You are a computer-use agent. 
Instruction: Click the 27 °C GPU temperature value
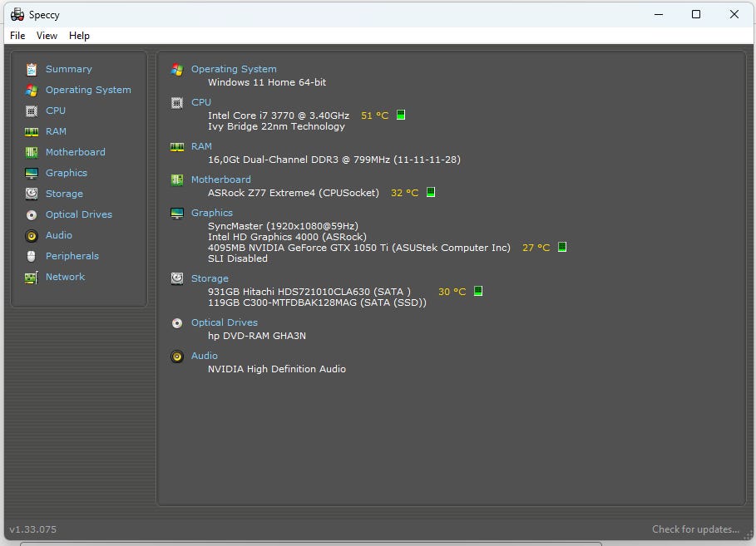536,248
